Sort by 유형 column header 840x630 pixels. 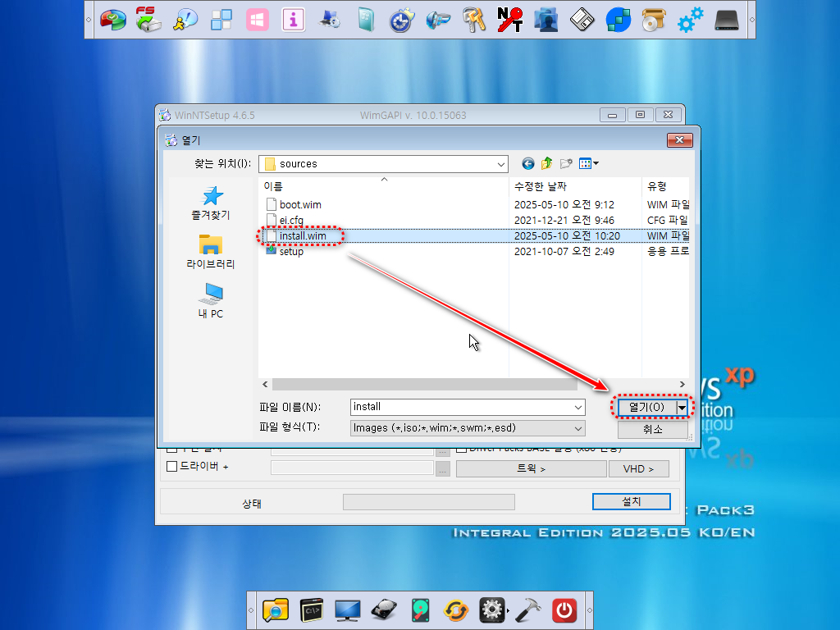coord(665,186)
